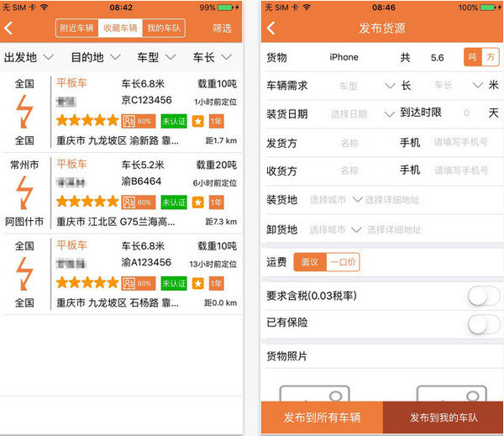Screen dimensions: 504x436
Task: Tap the star rating for 京C123456
Action: 87,121
